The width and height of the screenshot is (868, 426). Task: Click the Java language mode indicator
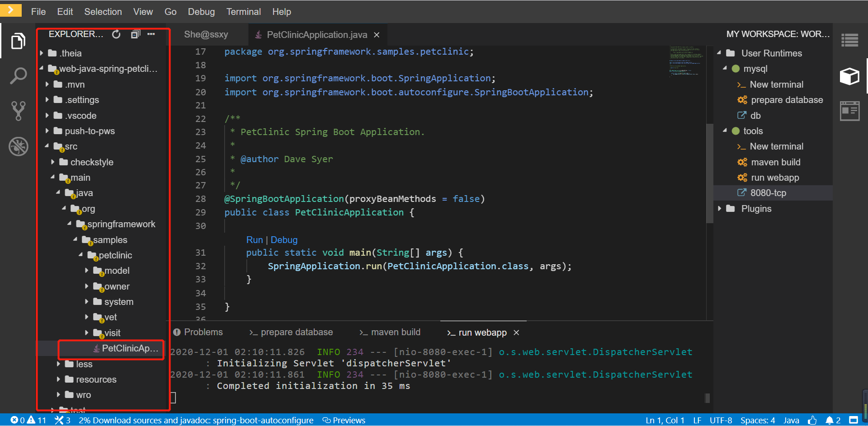pos(791,420)
